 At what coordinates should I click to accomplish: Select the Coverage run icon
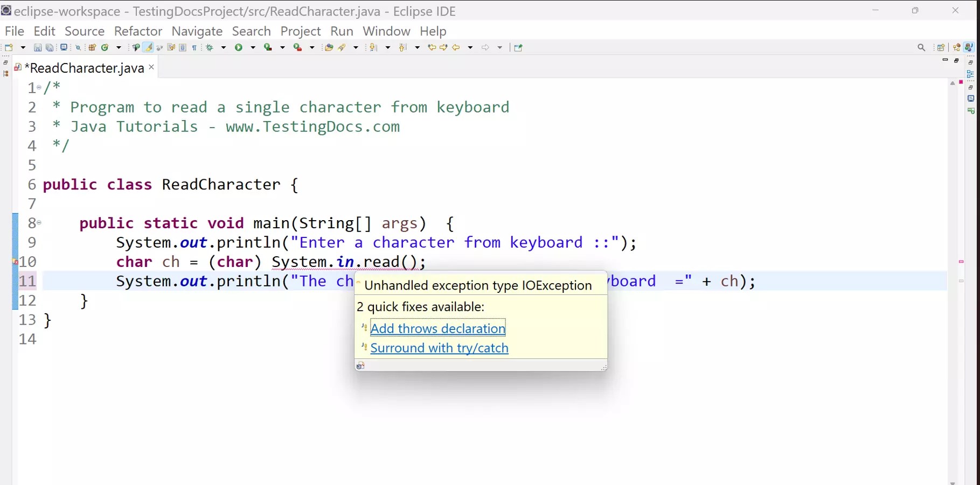[x=268, y=47]
